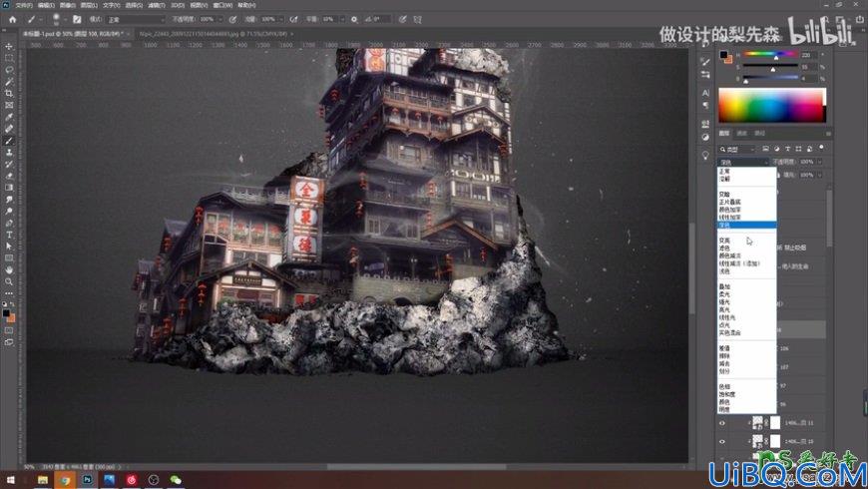Click the color spectrum field

[x=771, y=105]
